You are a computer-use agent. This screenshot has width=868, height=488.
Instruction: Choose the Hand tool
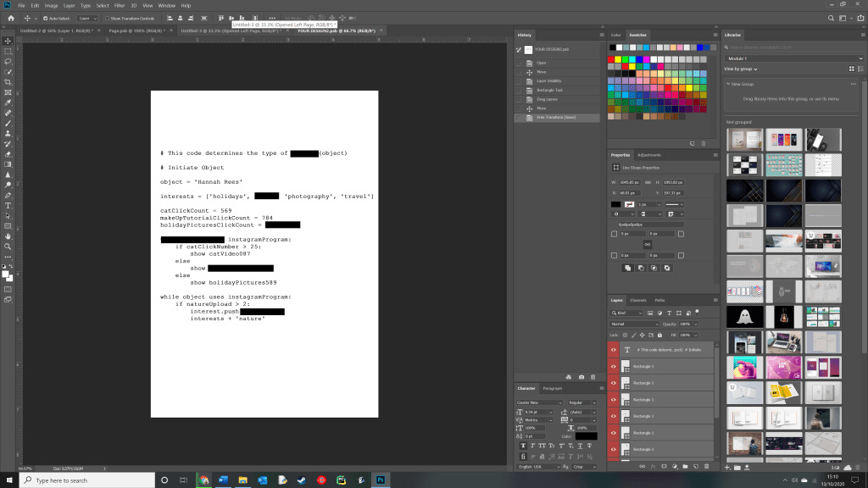click(x=8, y=236)
